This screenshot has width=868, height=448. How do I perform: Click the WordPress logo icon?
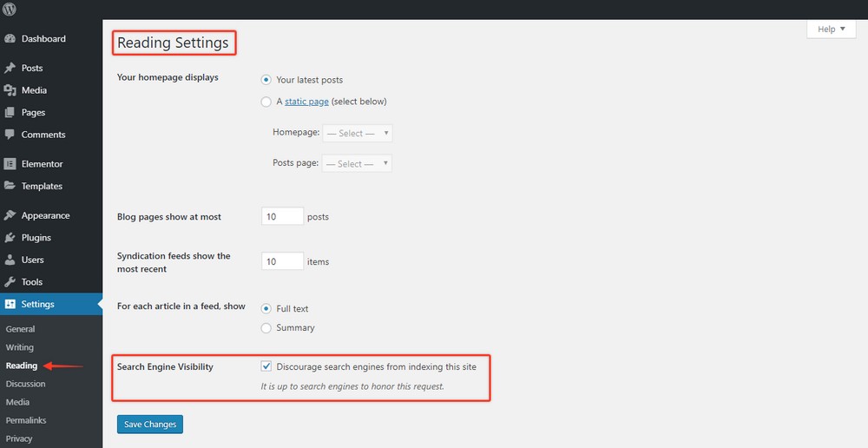click(x=10, y=9)
